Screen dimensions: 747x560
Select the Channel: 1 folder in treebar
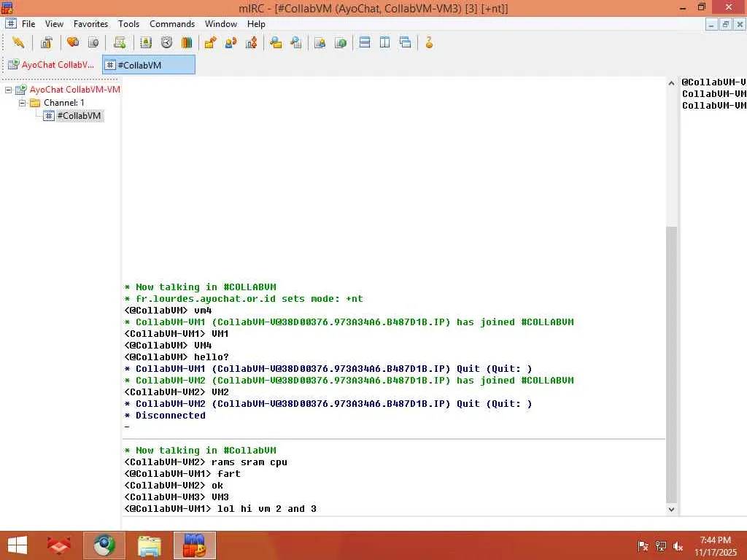click(x=64, y=103)
